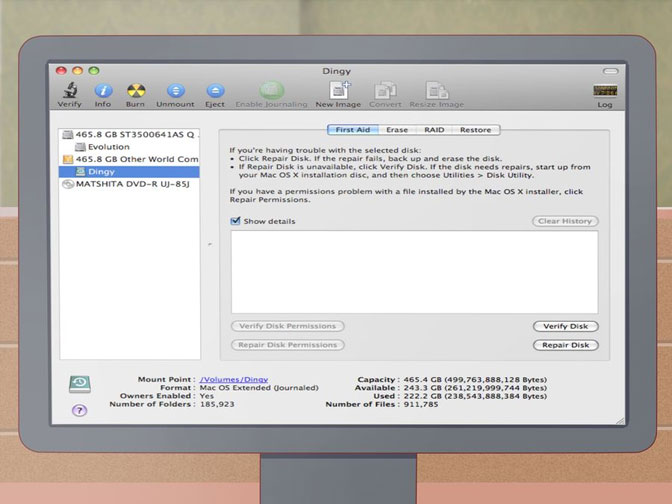Click Repair Disk Permissions button
The width and height of the screenshot is (672, 504).
(x=288, y=345)
